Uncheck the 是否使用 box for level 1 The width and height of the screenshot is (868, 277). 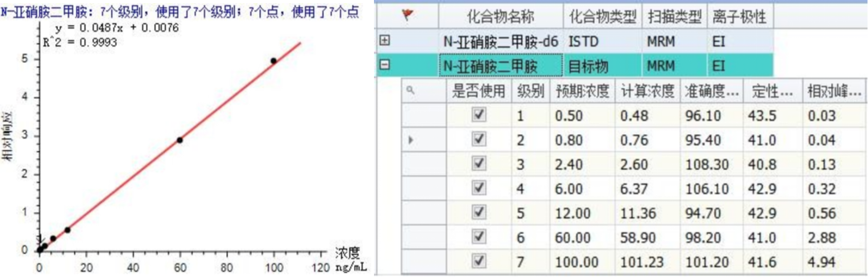pos(479,115)
